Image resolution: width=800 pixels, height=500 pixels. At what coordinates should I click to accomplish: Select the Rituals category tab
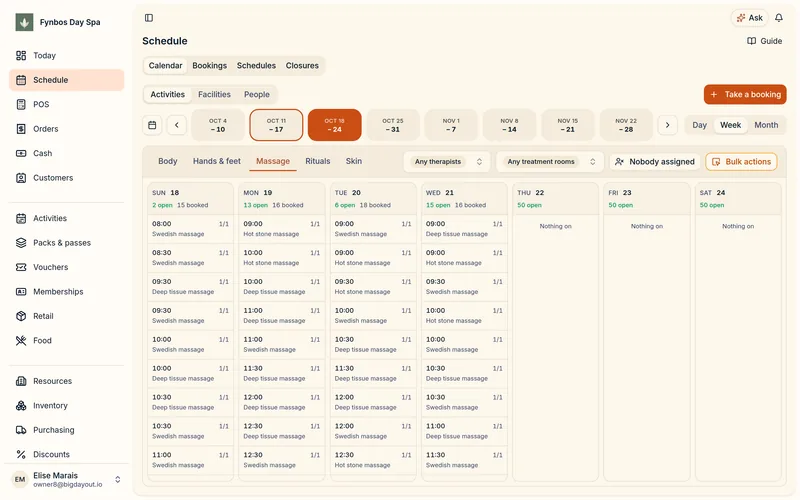[x=318, y=161]
